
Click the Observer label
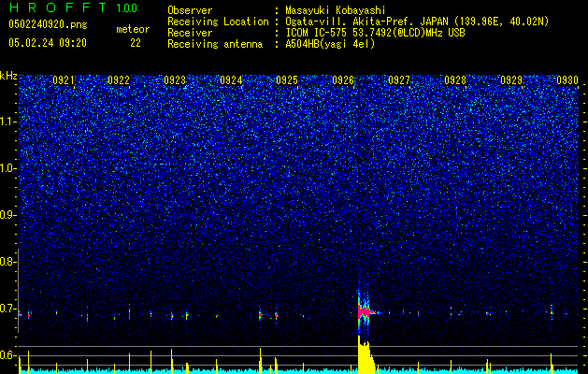[x=190, y=10]
